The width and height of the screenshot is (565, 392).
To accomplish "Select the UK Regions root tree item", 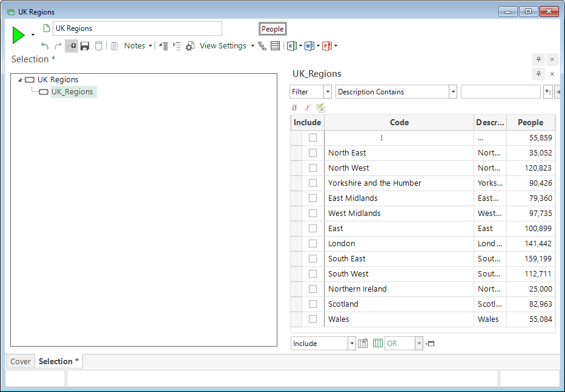I will coord(58,80).
